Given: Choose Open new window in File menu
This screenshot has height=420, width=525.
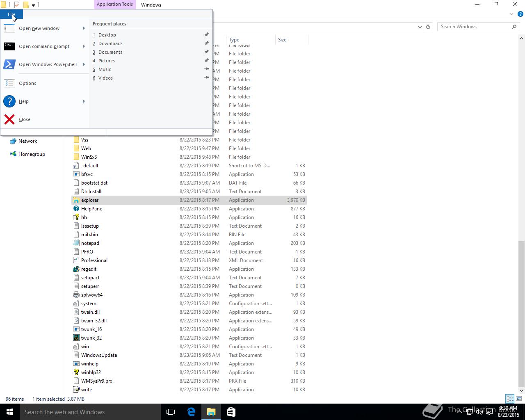Looking at the screenshot, I should 45,28.
